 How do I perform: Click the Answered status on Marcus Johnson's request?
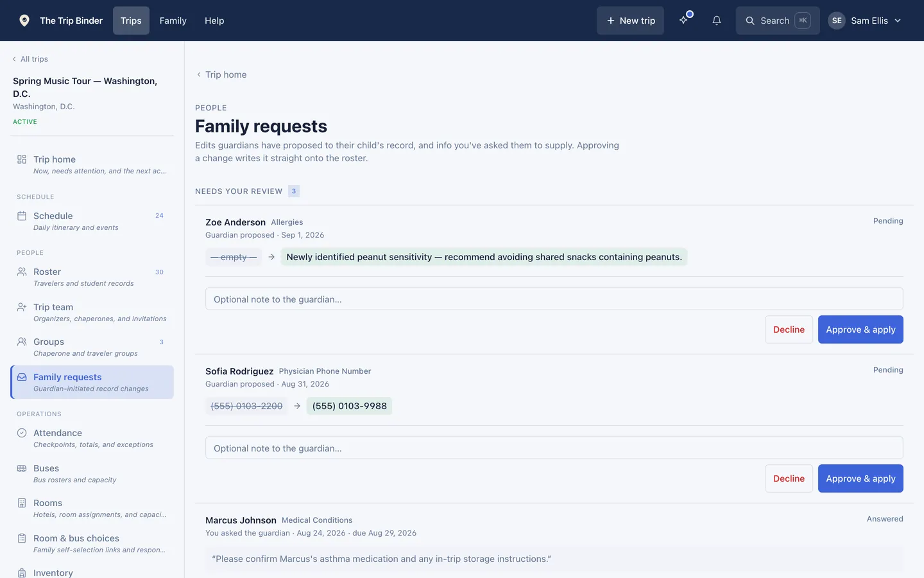[x=885, y=519]
